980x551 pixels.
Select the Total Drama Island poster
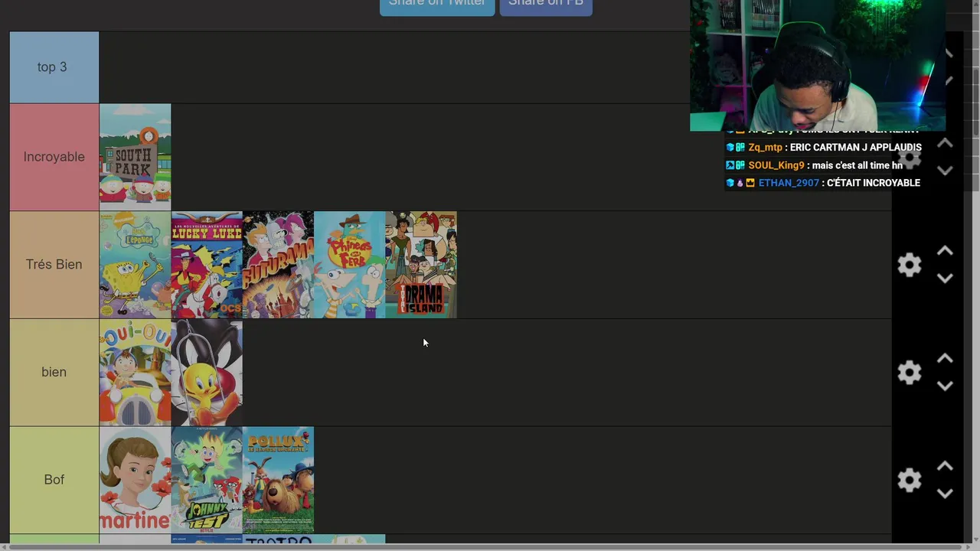point(421,265)
